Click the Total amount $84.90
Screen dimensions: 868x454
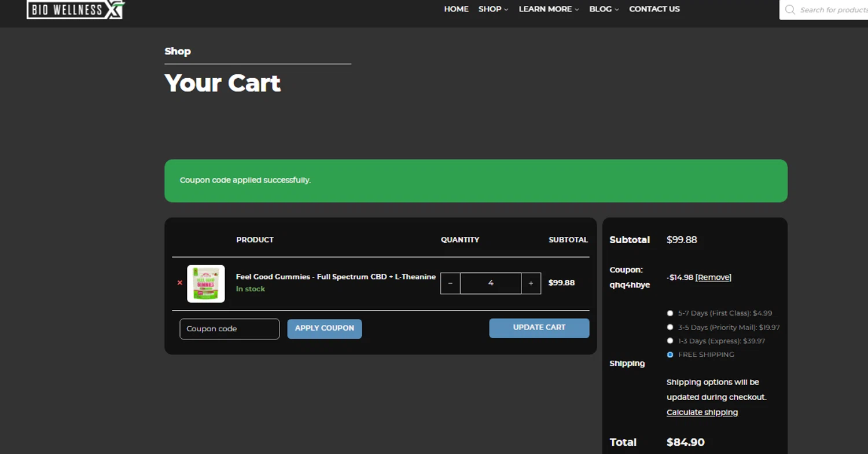pyautogui.click(x=686, y=442)
